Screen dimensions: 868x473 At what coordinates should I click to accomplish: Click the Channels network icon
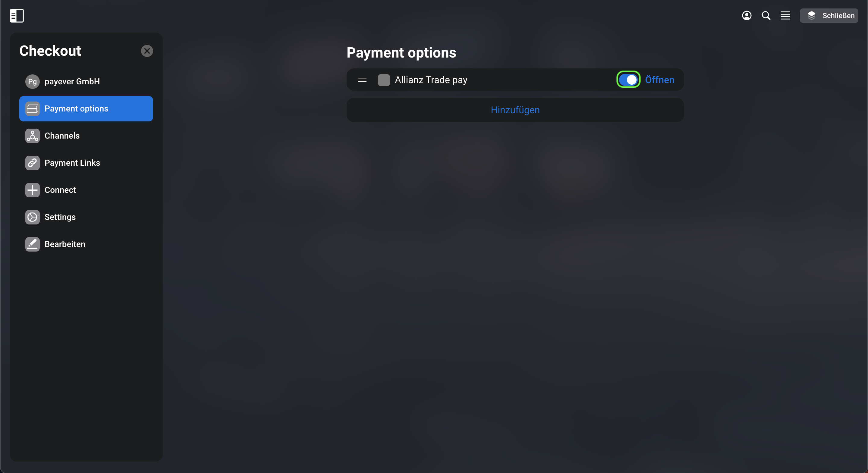(32, 136)
